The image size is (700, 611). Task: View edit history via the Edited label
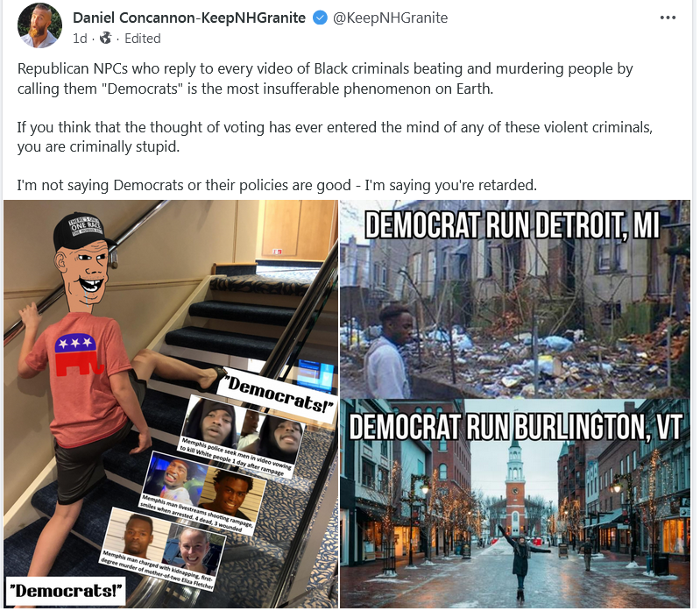point(143,39)
